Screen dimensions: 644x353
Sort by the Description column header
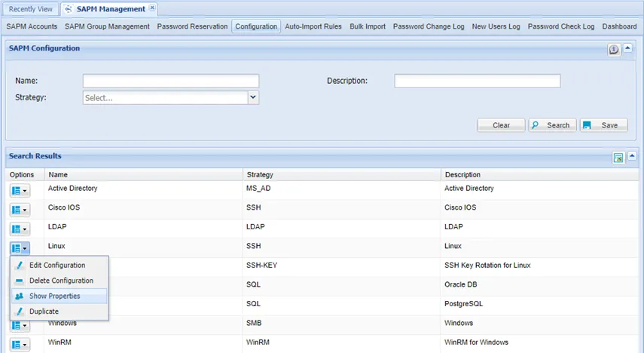pos(540,175)
